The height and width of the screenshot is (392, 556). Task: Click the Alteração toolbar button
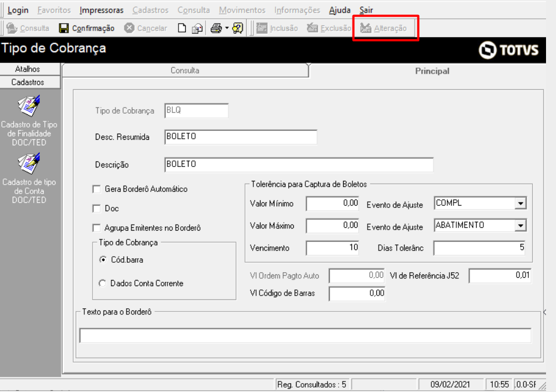(x=383, y=28)
